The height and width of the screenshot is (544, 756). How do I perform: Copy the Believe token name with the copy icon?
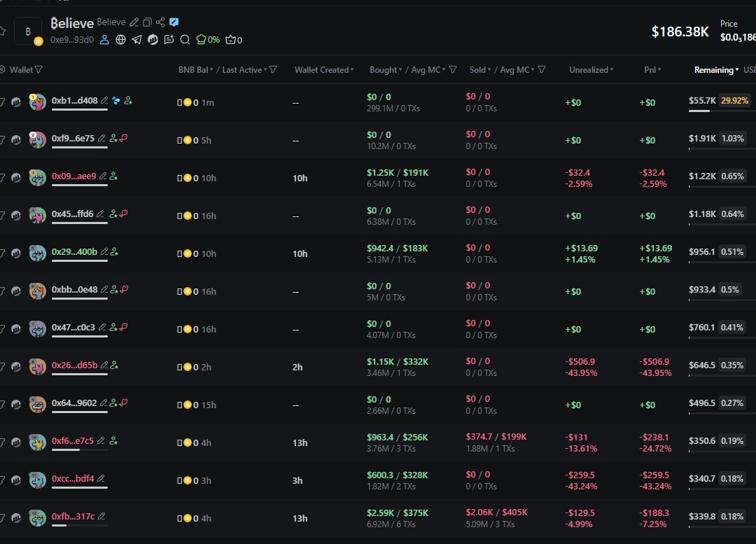click(147, 22)
